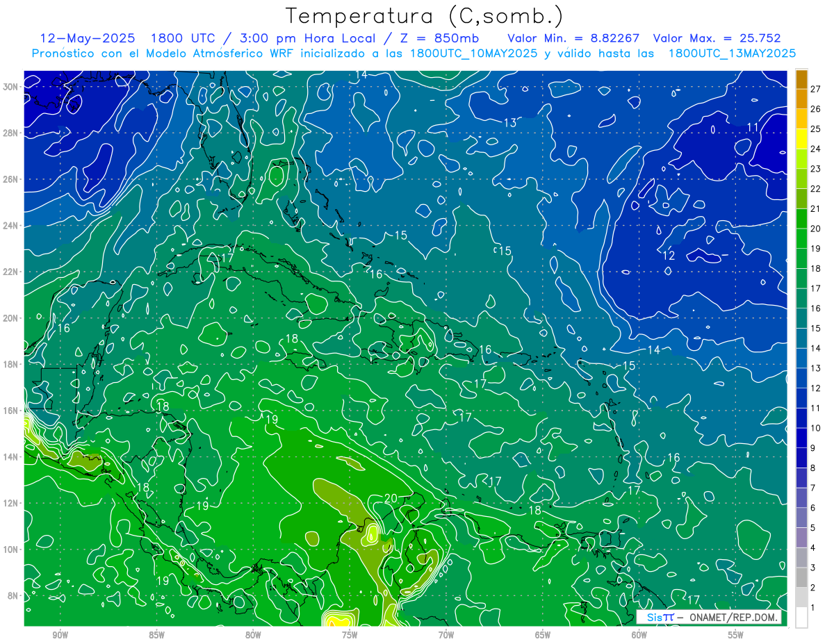This screenshot has width=834, height=644.
Task: Click the '27' value on the color scale
Action: (x=815, y=89)
